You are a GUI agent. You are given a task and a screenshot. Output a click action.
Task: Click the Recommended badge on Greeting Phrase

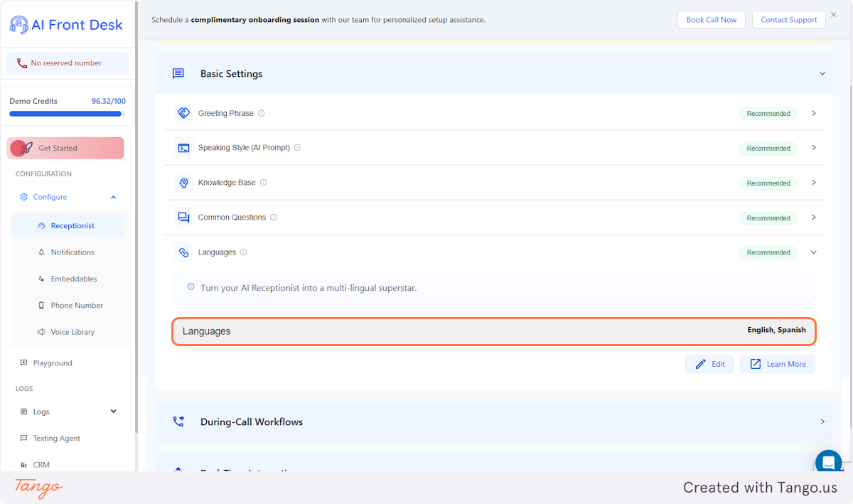(768, 114)
